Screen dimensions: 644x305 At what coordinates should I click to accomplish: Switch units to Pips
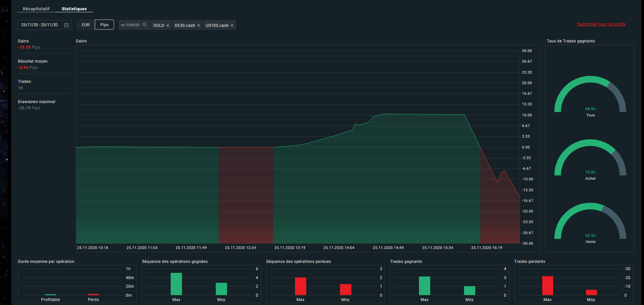(104, 25)
